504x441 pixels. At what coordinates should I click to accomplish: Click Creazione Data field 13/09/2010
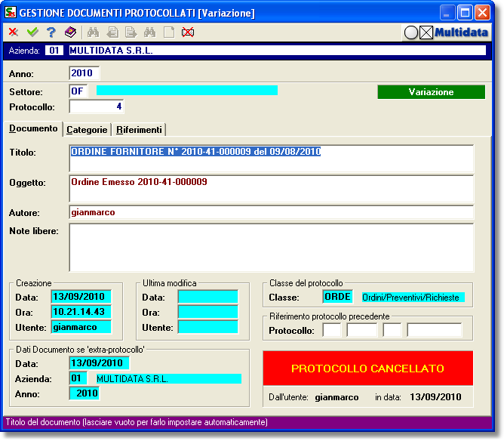[81, 297]
